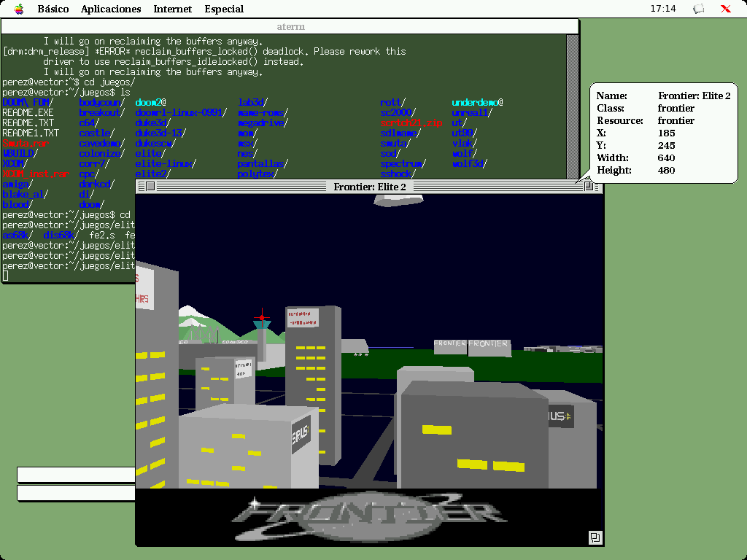Open the rainbow Apple logo menu

[x=18, y=9]
